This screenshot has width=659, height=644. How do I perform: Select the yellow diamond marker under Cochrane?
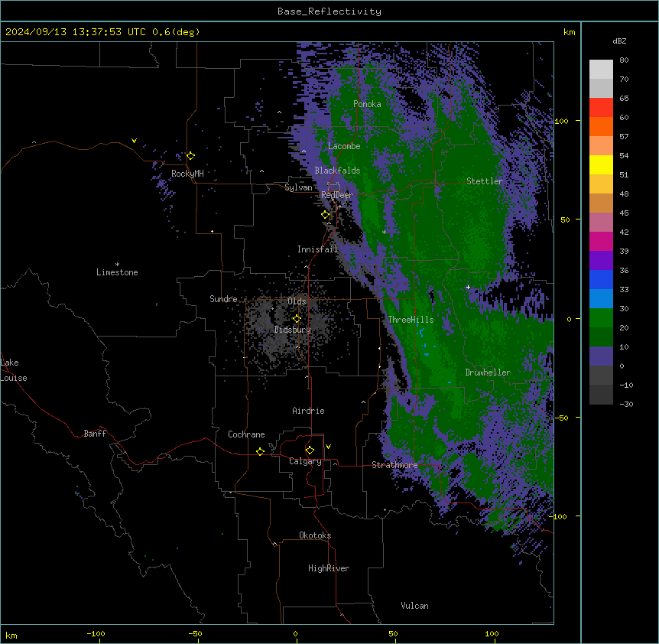260,451
